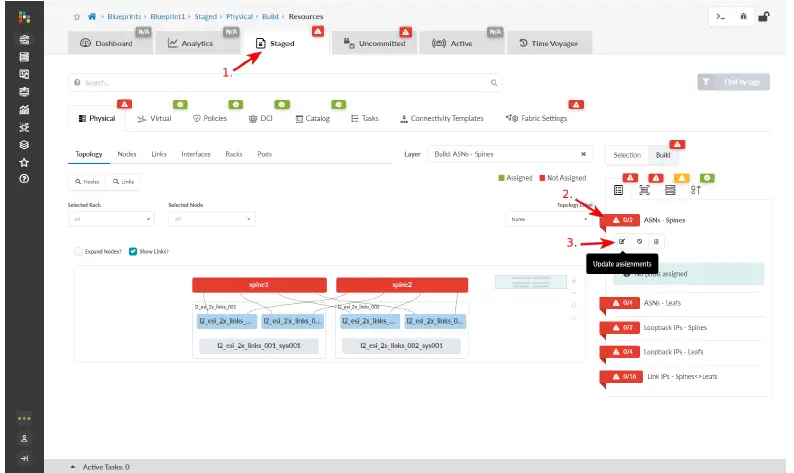Viewport: 794px width, 473px height.
Task: Click the sidebar expand arrow icon at the bottom
Action: pyautogui.click(x=24, y=458)
